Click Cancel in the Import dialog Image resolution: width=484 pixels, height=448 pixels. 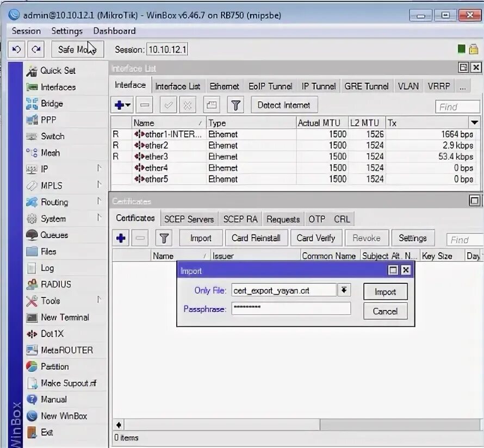pyautogui.click(x=385, y=312)
